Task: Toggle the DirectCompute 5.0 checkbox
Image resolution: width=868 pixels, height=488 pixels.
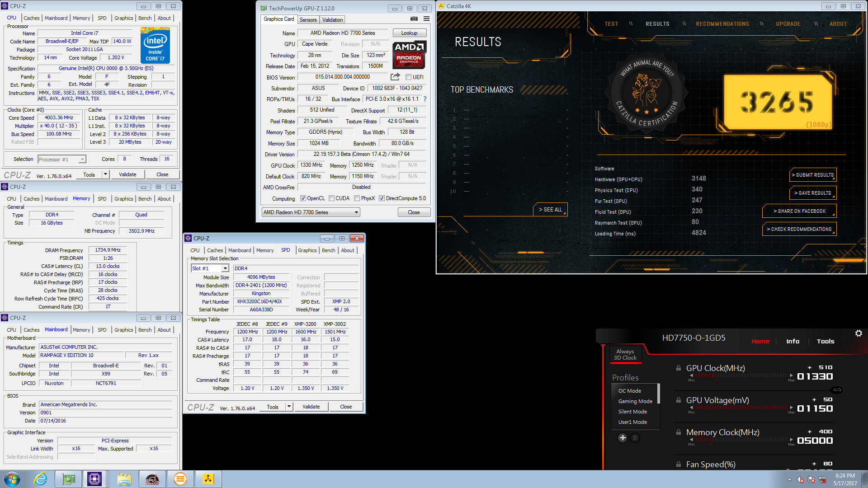Action: click(382, 198)
